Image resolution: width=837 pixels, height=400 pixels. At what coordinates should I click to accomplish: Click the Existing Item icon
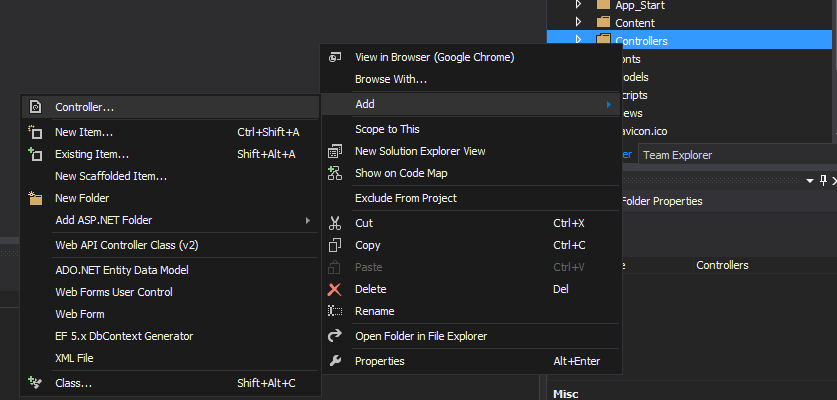coord(35,154)
